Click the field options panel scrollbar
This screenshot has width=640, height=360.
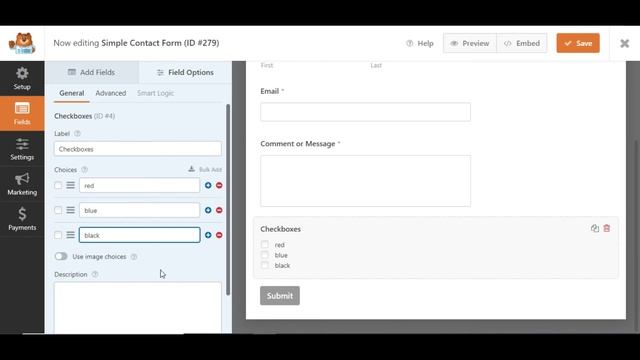(228, 199)
